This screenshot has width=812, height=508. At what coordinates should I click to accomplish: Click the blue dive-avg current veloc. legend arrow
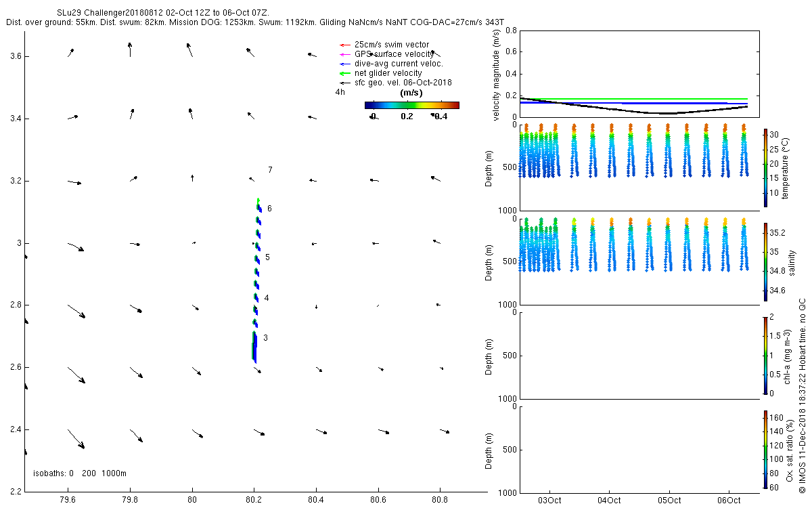(344, 64)
